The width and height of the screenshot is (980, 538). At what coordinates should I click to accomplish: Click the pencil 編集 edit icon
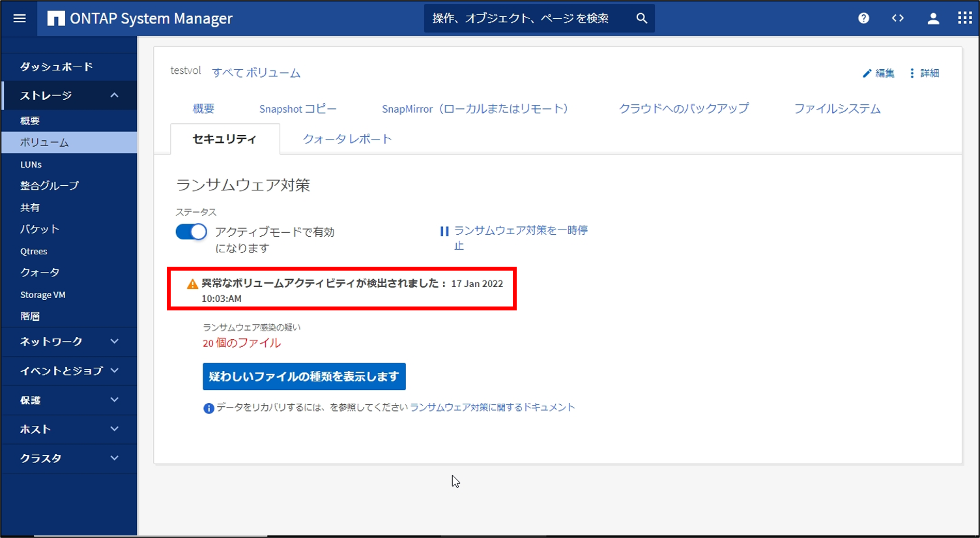point(867,73)
